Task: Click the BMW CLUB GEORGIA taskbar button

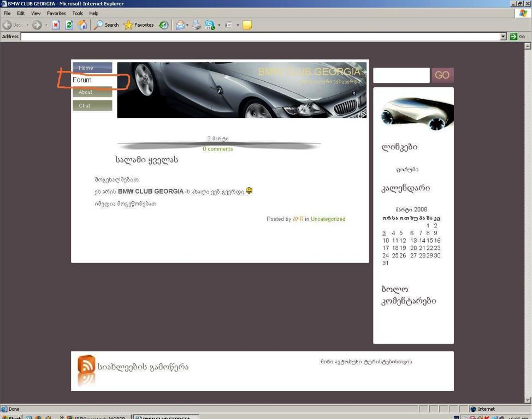Action: tap(165, 417)
